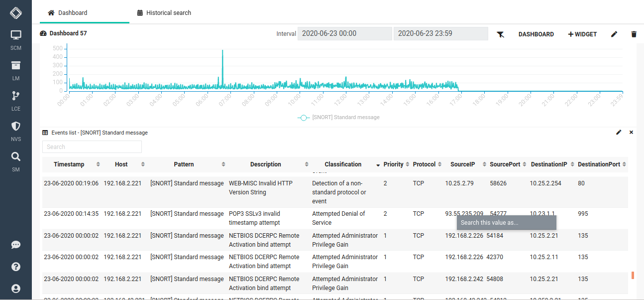This screenshot has width=644, height=300.
Task: Switch to the Historical search tab
Action: coord(164,13)
